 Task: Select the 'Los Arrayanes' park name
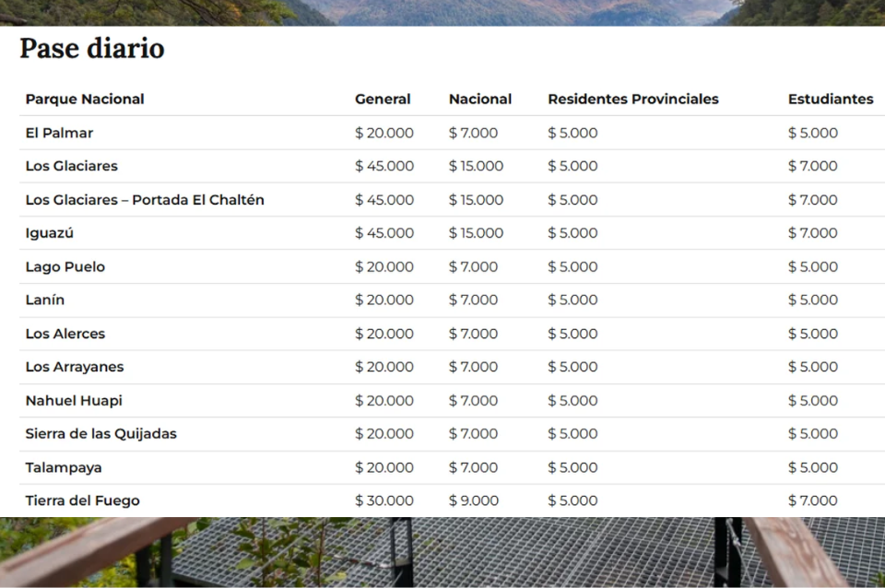pyautogui.click(x=75, y=367)
